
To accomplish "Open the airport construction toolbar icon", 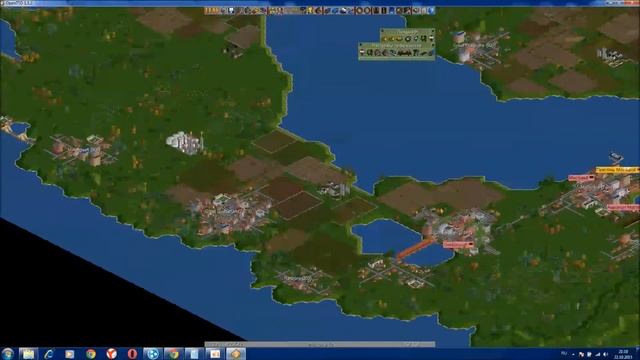I will point(400,11).
